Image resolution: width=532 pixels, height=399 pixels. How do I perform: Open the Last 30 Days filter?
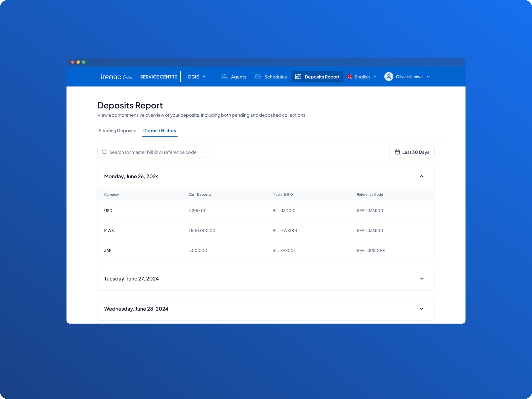tap(412, 152)
